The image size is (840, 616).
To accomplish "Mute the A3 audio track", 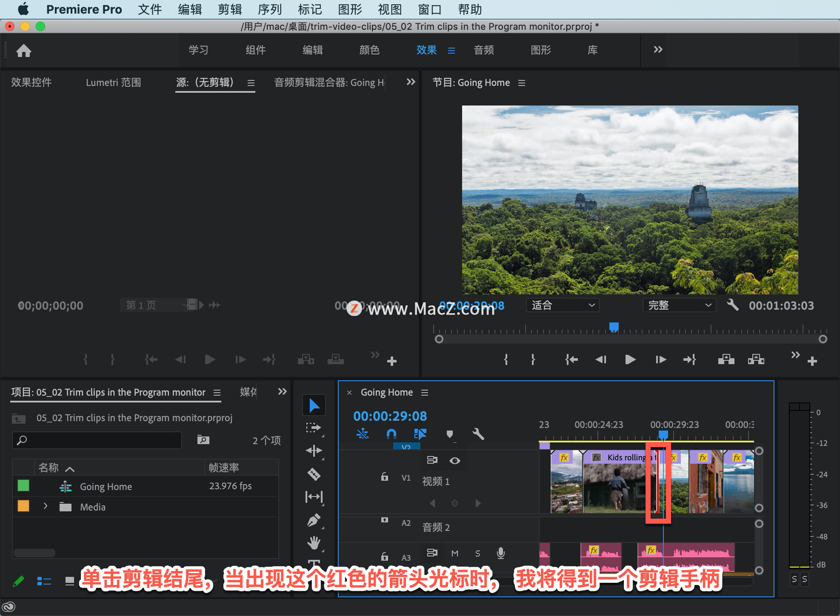I will click(455, 553).
